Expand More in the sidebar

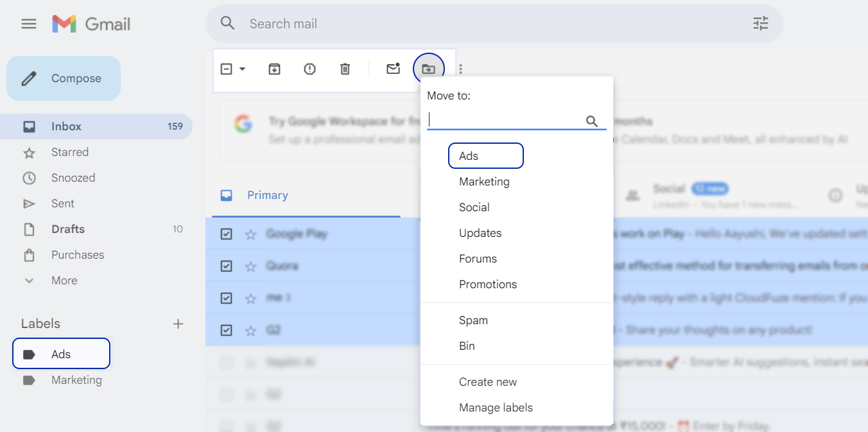tap(64, 281)
